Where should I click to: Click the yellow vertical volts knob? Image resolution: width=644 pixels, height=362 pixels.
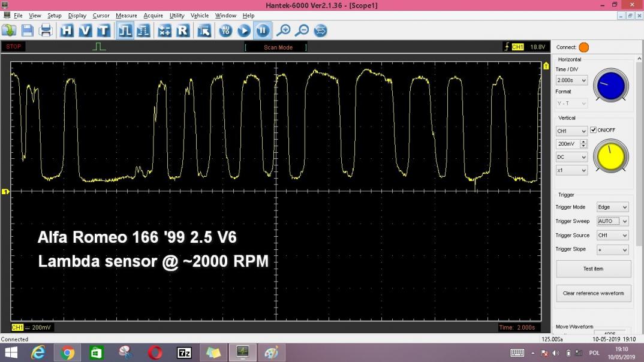(x=610, y=157)
